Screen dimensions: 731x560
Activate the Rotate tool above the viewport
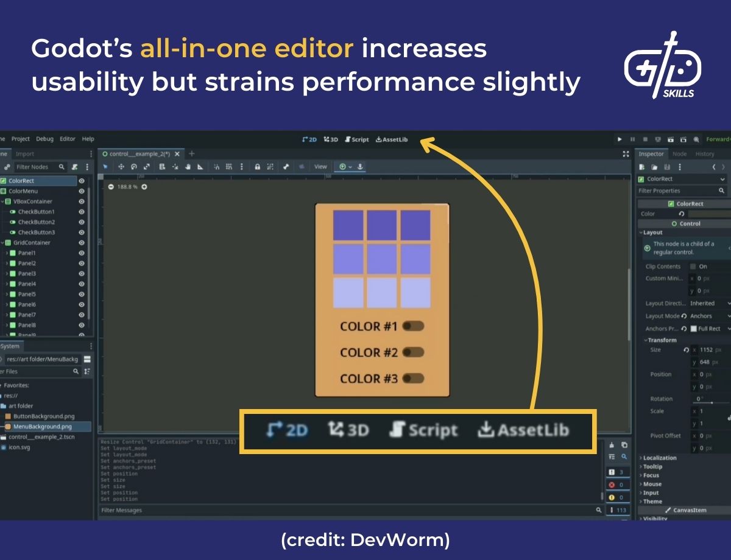134,166
